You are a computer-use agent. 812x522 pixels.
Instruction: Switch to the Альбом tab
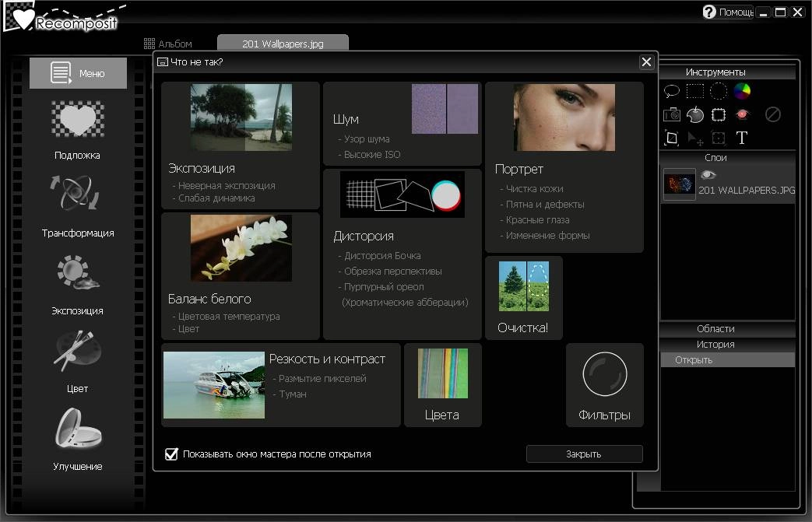pos(168,44)
